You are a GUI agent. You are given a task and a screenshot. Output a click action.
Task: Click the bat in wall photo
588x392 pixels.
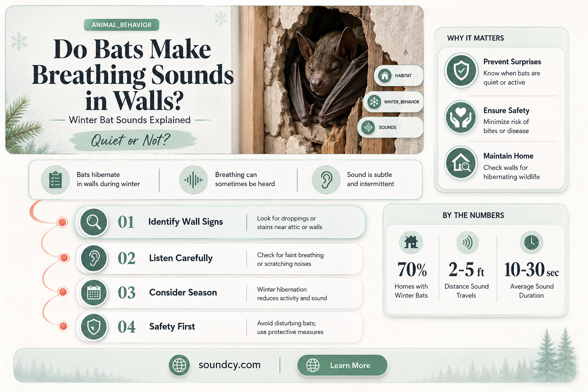(332, 80)
